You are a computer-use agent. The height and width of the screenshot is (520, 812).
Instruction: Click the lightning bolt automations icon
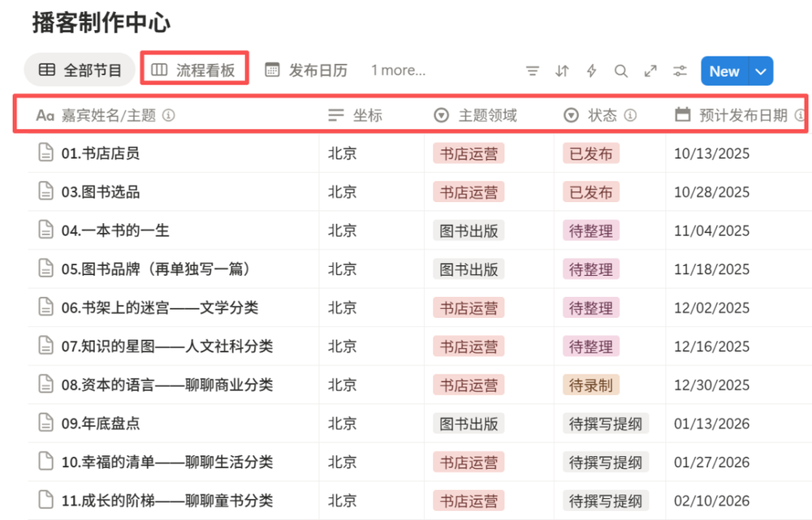pyautogui.click(x=592, y=71)
